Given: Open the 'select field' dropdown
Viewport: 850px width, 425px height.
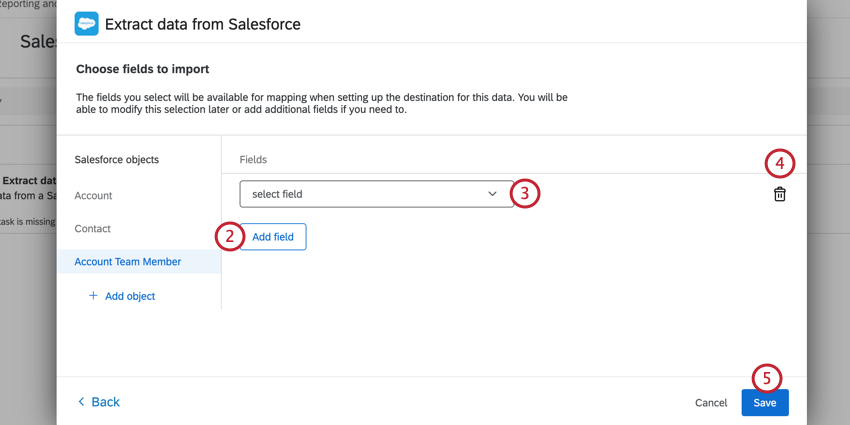Looking at the screenshot, I should [x=376, y=194].
